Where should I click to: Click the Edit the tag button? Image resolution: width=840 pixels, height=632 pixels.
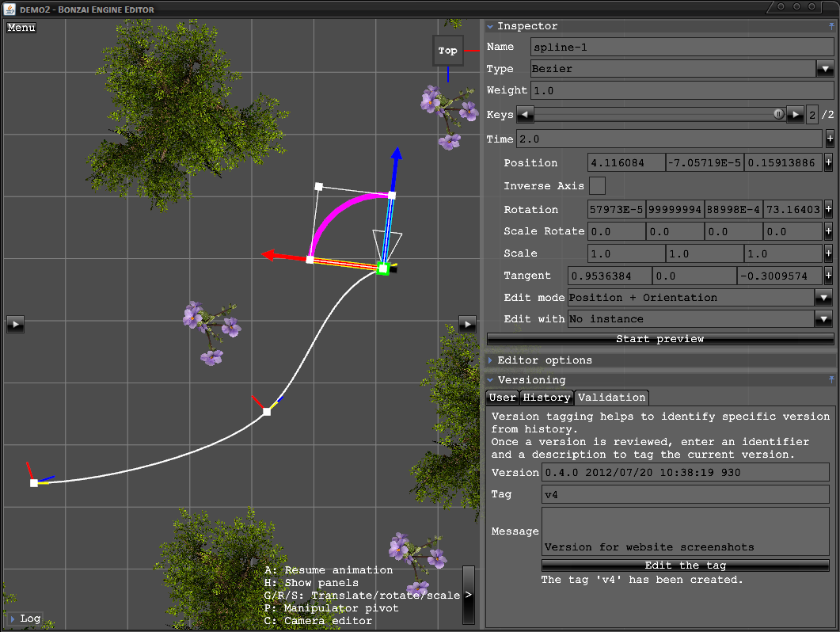685,565
